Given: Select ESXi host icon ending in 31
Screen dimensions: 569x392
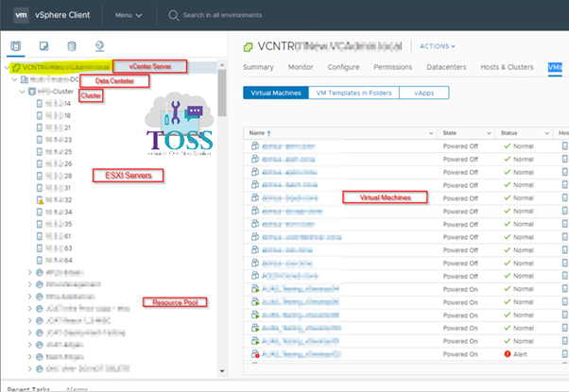Looking at the screenshot, I should (40, 188).
